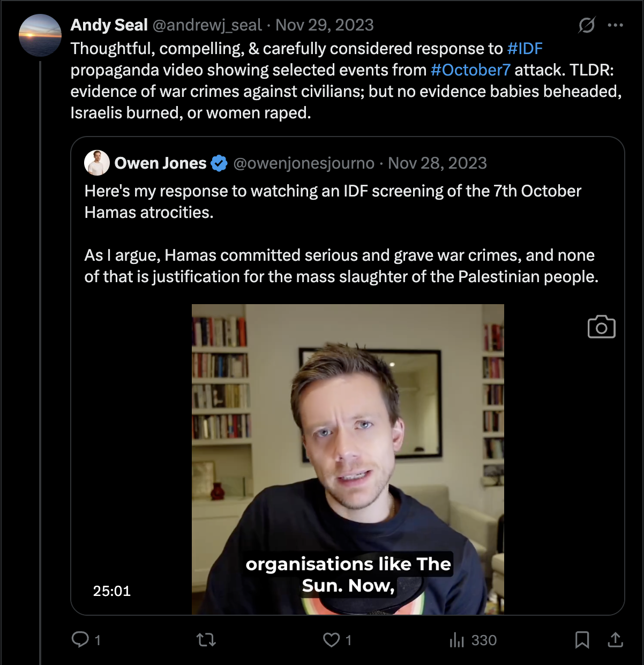Open the #October7 hashtag link

[470, 70]
